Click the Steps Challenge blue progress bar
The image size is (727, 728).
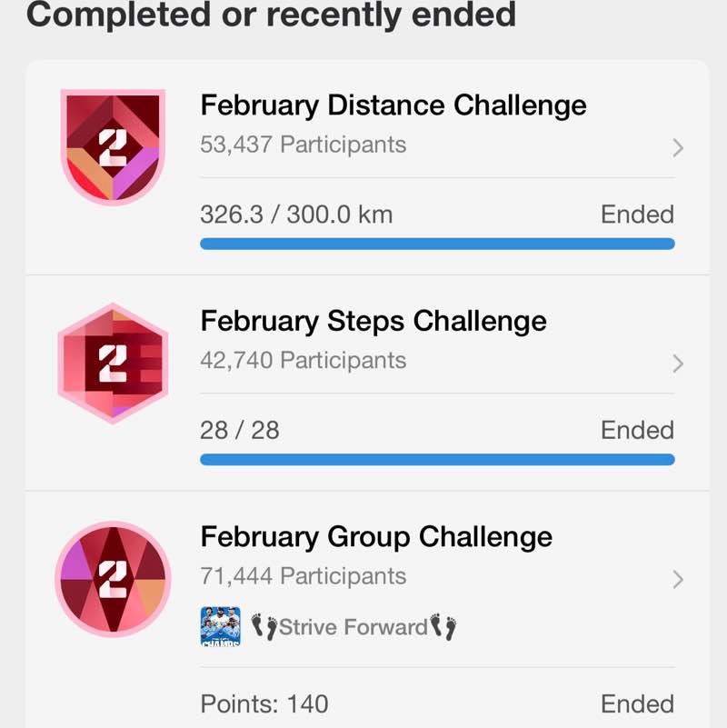pyautogui.click(x=437, y=459)
